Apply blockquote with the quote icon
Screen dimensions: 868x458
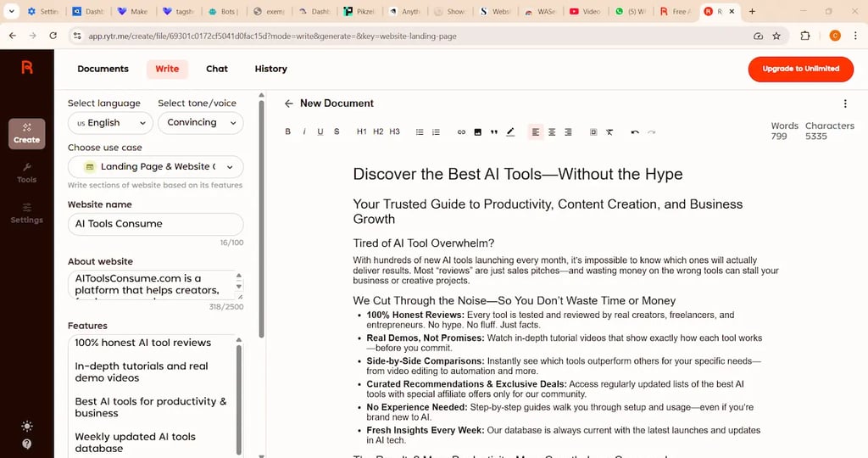coord(494,132)
